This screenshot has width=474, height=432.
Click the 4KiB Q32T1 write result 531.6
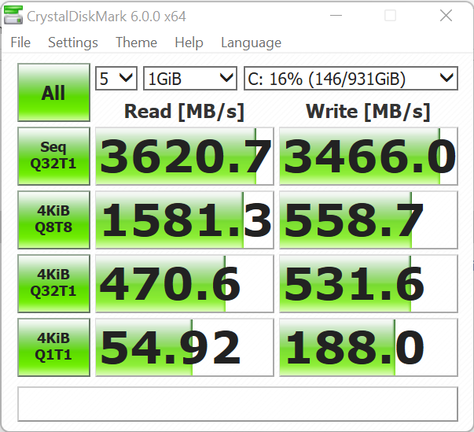(368, 283)
